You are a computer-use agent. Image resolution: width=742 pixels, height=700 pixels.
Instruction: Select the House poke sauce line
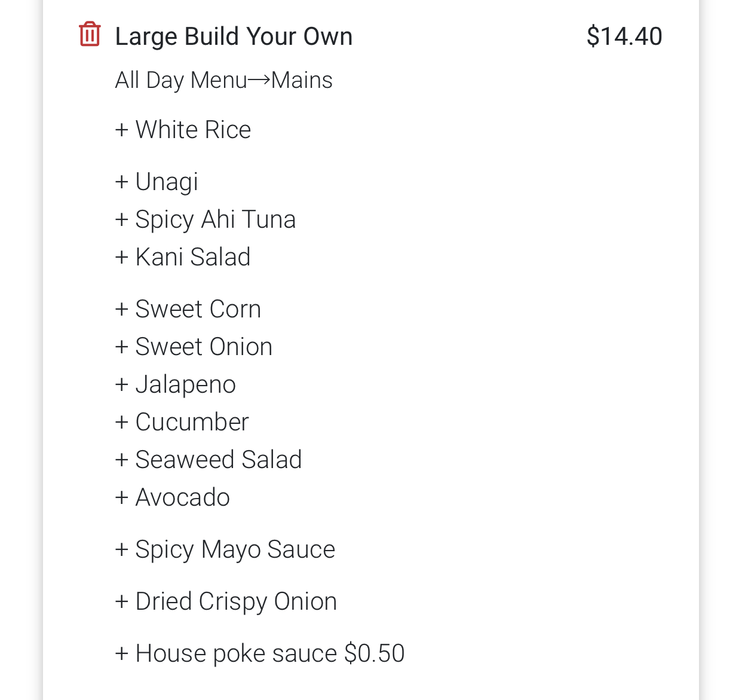click(227, 653)
